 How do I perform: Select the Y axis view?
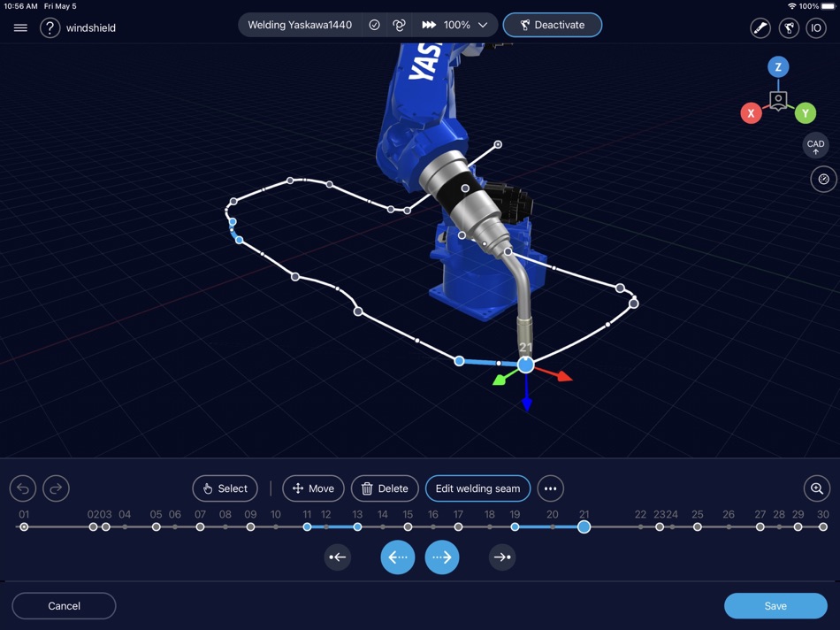pyautogui.click(x=806, y=113)
